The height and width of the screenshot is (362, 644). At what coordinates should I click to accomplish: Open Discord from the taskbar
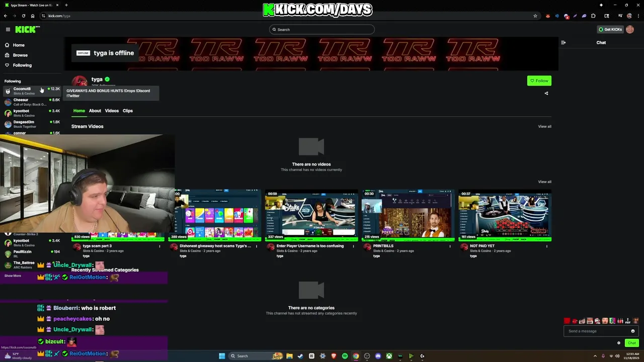click(x=378, y=356)
